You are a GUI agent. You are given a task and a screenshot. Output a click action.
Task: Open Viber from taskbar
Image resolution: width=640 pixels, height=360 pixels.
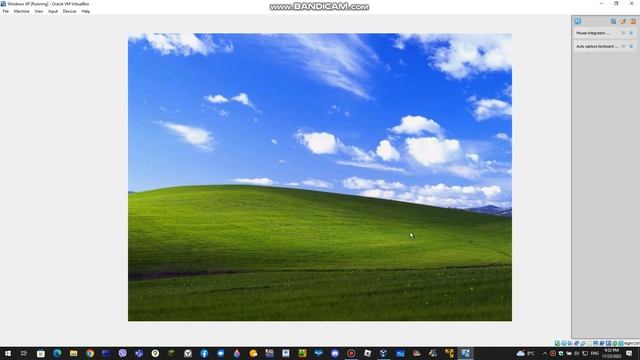(122, 353)
